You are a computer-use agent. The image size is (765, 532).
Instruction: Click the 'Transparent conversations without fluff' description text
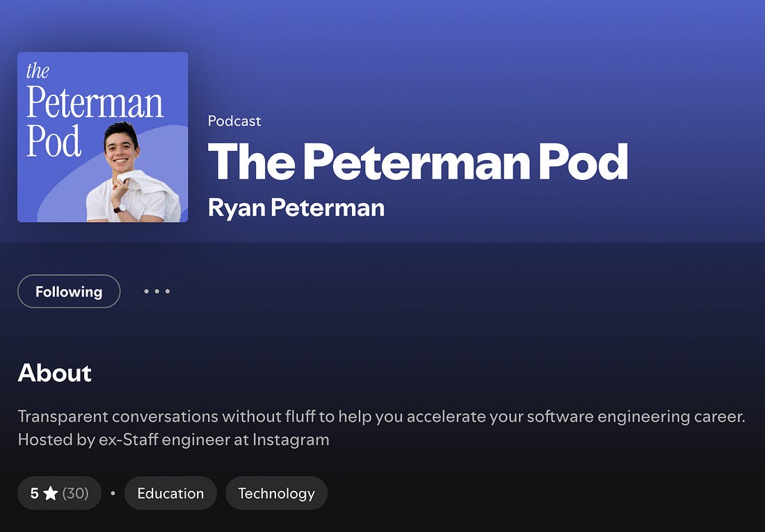pos(166,417)
